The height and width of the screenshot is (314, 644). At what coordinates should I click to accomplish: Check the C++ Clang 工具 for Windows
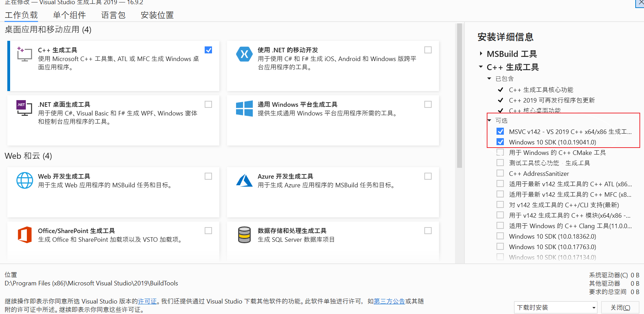(x=500, y=226)
